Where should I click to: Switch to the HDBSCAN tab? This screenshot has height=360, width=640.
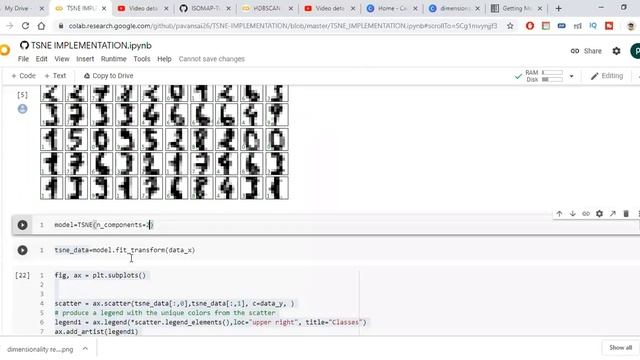click(267, 8)
